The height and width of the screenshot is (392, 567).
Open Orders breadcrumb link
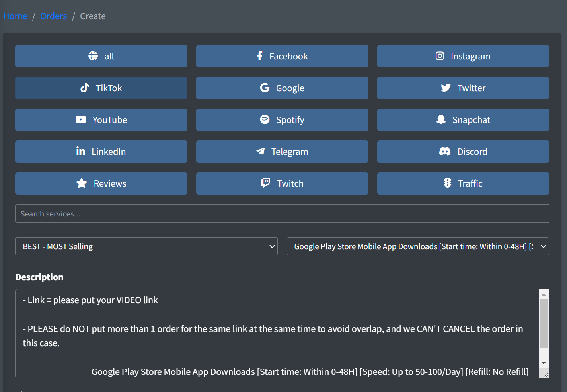tap(53, 16)
